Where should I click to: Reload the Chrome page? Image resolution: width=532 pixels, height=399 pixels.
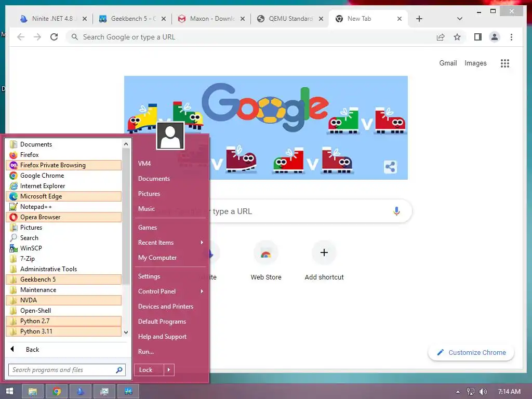[54, 37]
